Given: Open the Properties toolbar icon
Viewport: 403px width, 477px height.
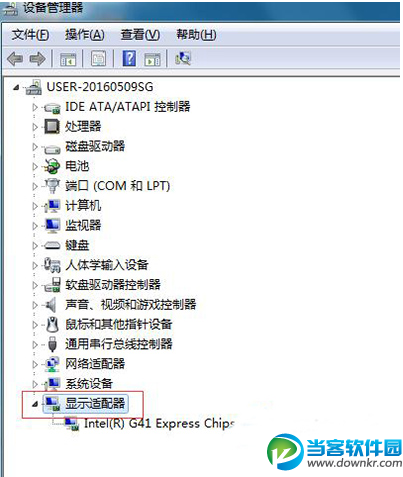Looking at the screenshot, I should click(x=99, y=59).
